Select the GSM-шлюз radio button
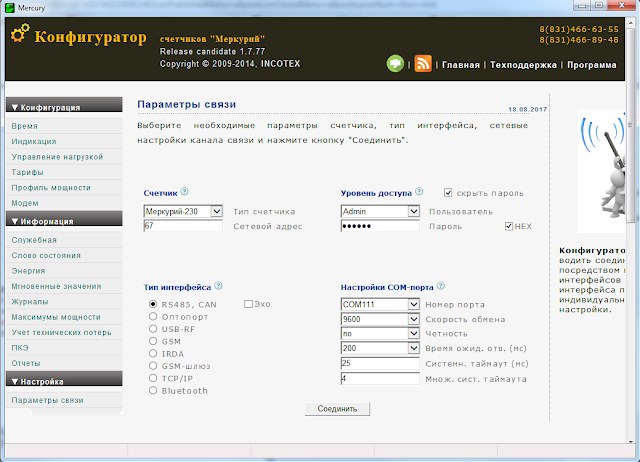This screenshot has width=640, height=462. point(153,365)
